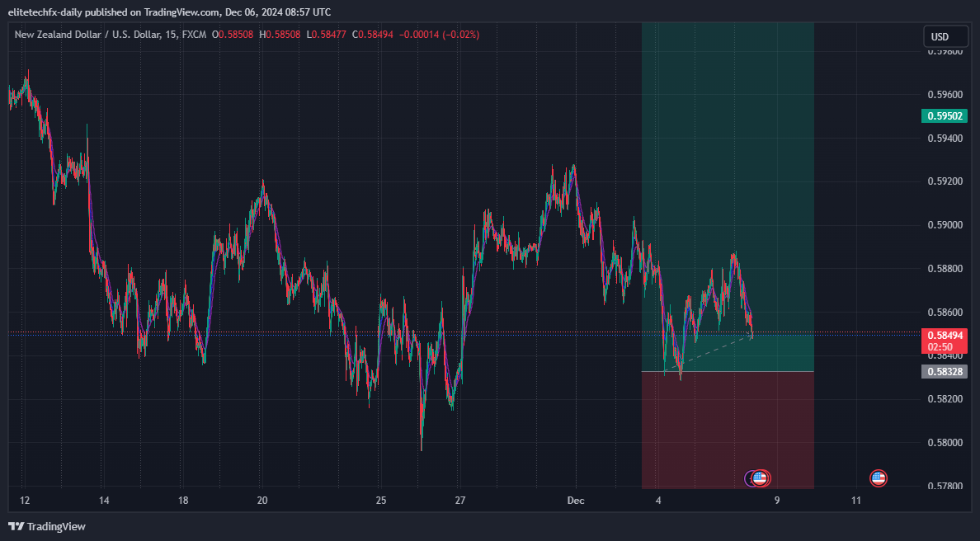Click the open value O0.58508
The image size is (980, 541).
[x=233, y=35]
